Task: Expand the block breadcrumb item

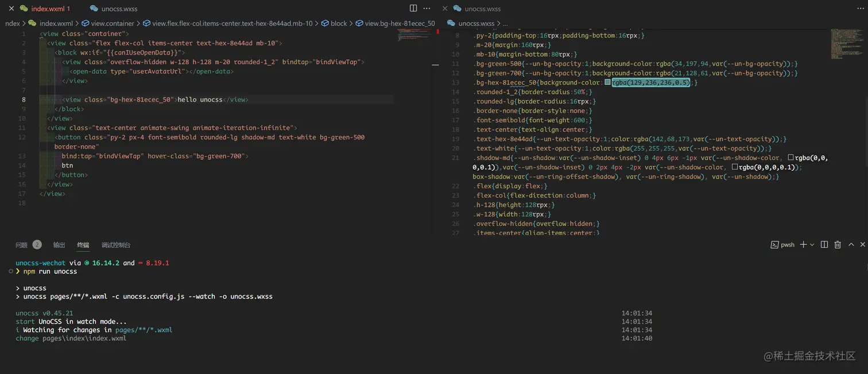Action: pyautogui.click(x=339, y=24)
